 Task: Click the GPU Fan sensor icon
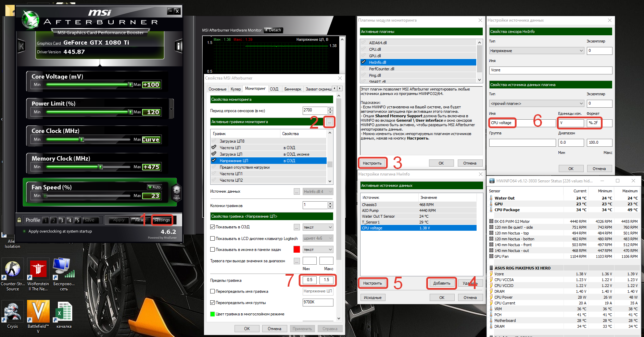(491, 256)
